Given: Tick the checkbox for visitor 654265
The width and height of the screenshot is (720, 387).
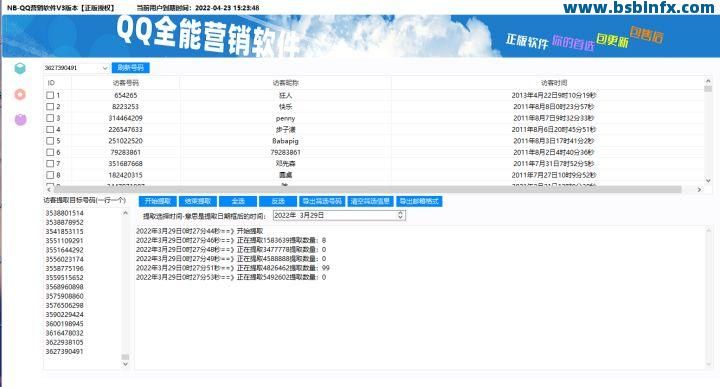Looking at the screenshot, I should point(50,95).
